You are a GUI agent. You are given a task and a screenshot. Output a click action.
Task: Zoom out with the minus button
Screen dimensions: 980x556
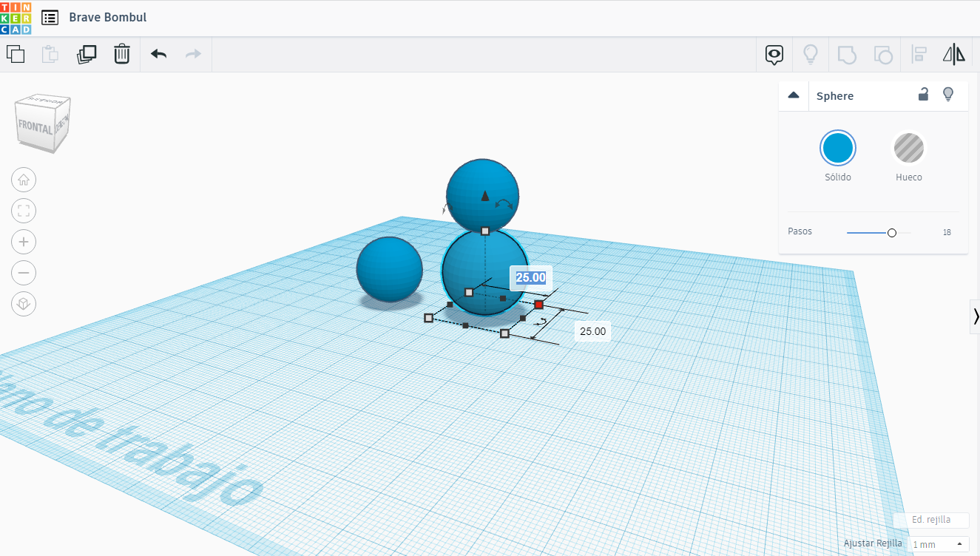pyautogui.click(x=24, y=273)
